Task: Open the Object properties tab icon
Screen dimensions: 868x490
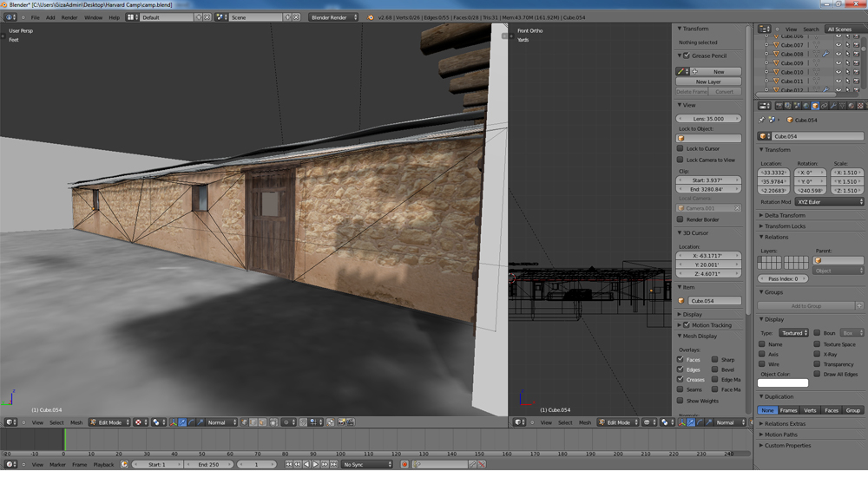Action: [815, 106]
